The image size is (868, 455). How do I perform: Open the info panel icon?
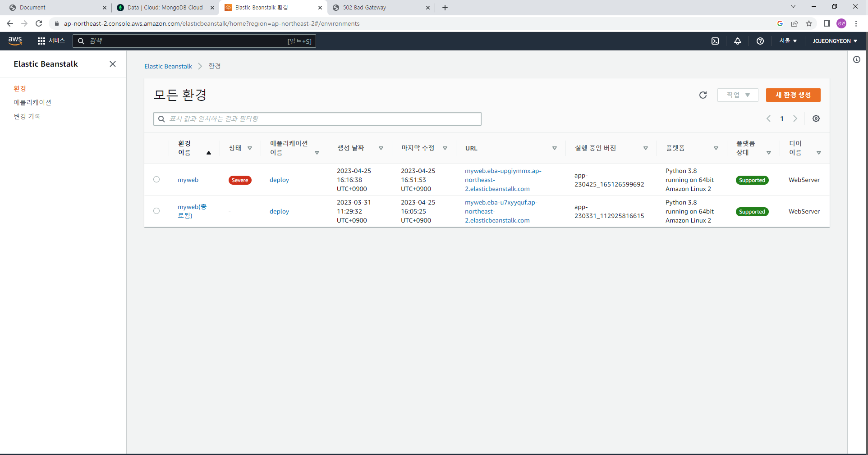857,59
